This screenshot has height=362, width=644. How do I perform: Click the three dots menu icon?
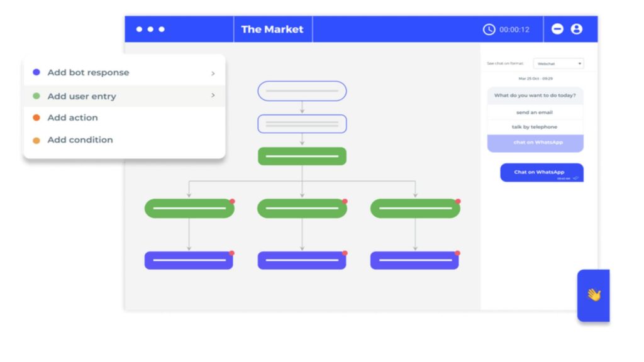[x=150, y=30]
